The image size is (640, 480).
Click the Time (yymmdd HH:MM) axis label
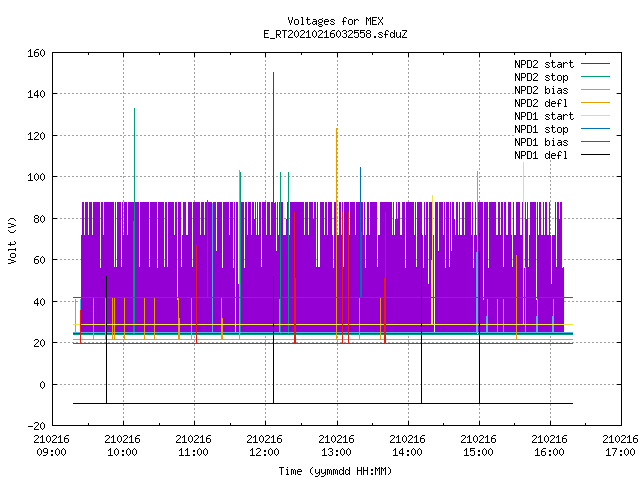pyautogui.click(x=335, y=471)
